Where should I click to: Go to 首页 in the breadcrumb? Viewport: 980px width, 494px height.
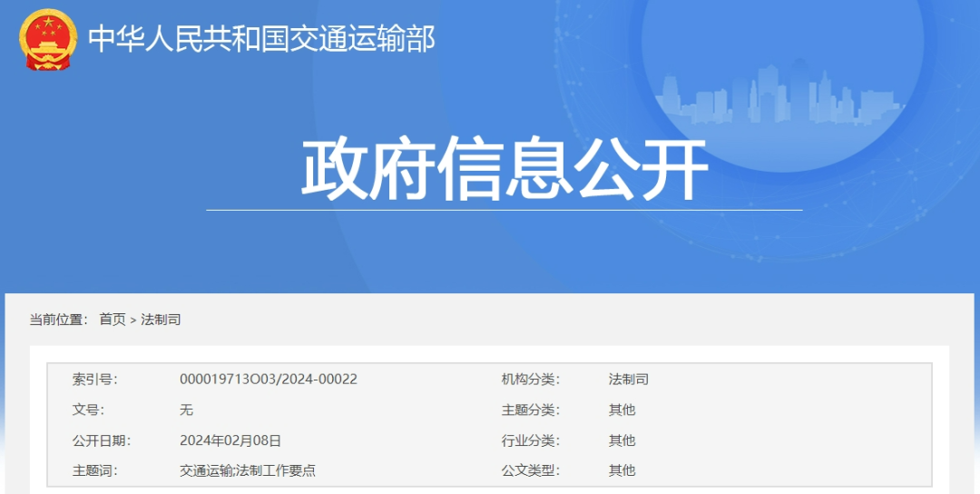coord(113,320)
